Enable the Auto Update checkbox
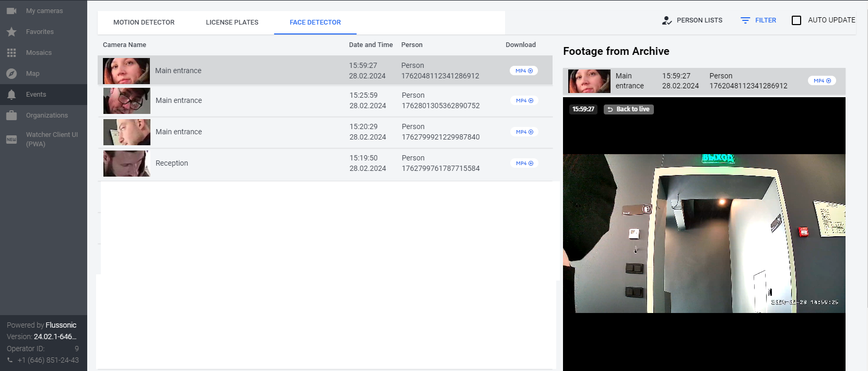Screen dimensions: 868x371 tap(796, 20)
